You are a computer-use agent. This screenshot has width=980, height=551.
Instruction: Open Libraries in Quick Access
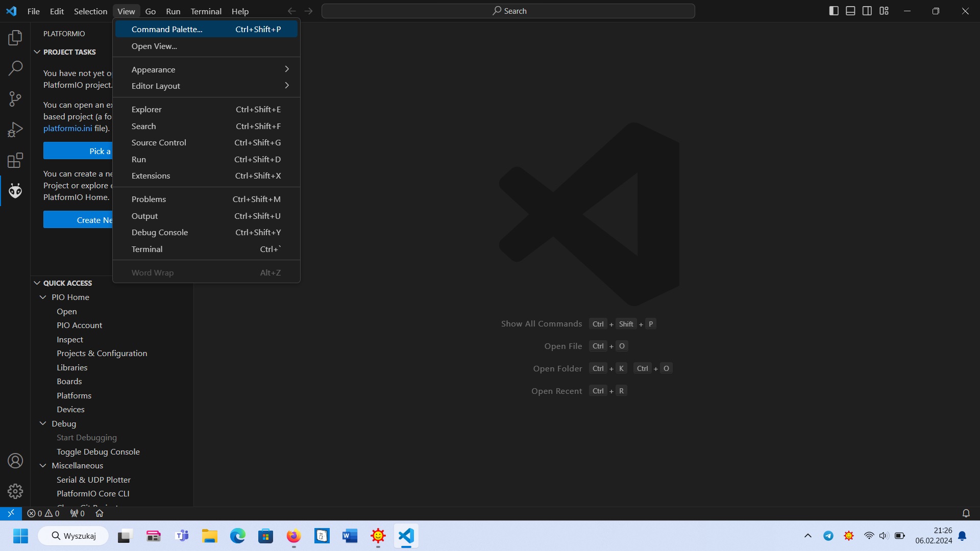(72, 367)
